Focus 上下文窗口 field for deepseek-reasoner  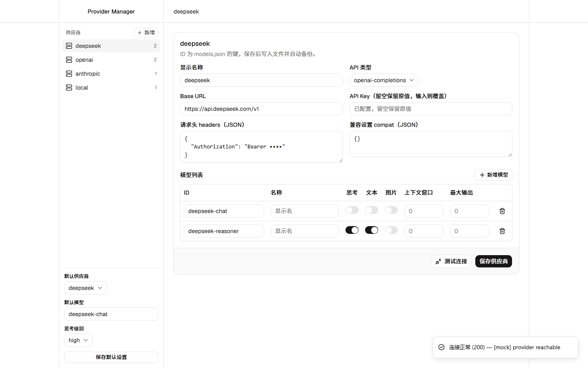pos(424,231)
